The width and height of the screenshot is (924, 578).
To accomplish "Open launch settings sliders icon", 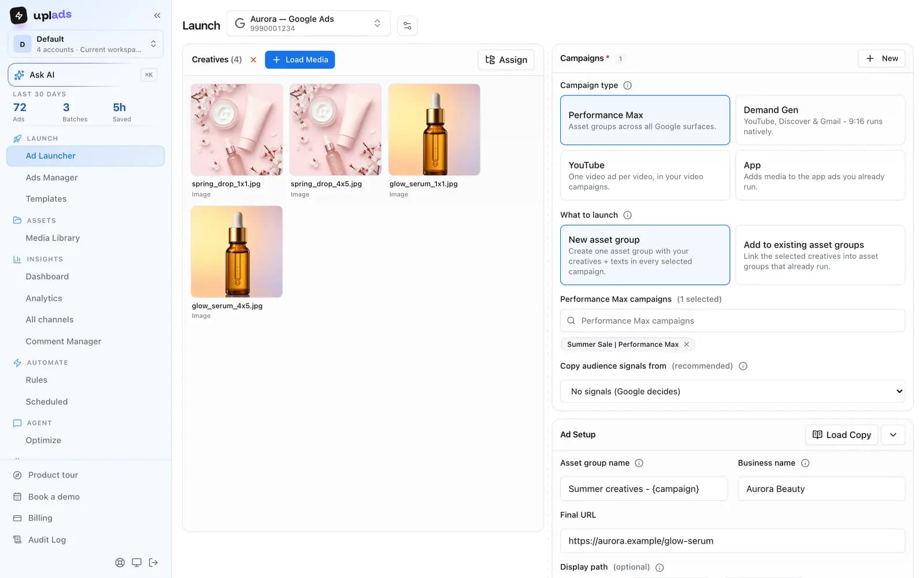I will pyautogui.click(x=407, y=25).
